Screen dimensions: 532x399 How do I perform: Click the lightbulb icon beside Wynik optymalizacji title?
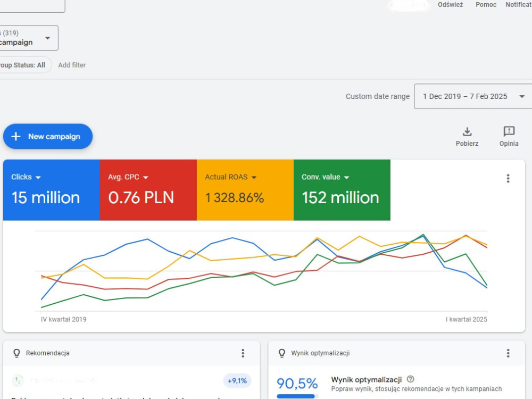pyautogui.click(x=281, y=353)
